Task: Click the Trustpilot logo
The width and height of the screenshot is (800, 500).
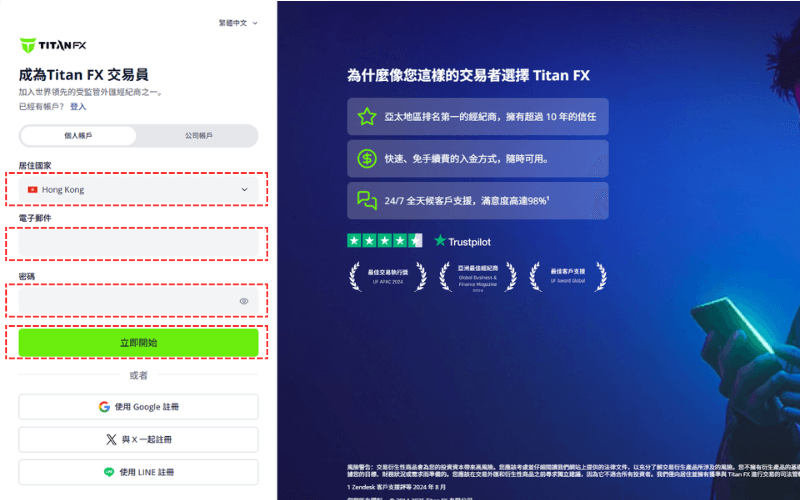Action: point(462,241)
